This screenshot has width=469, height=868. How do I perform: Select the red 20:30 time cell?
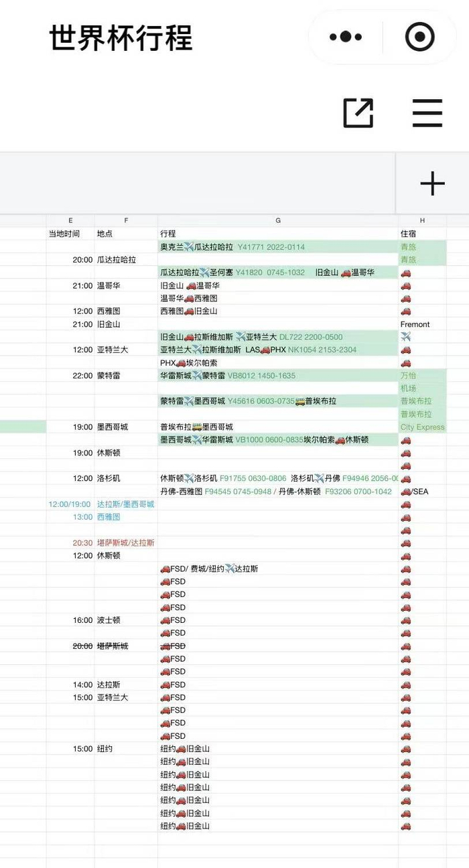tap(70, 543)
